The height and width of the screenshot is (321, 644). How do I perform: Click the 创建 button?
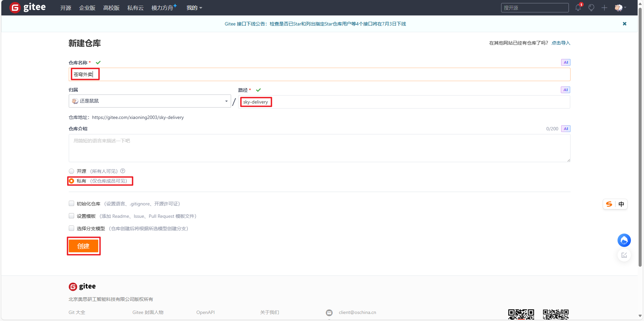84,246
